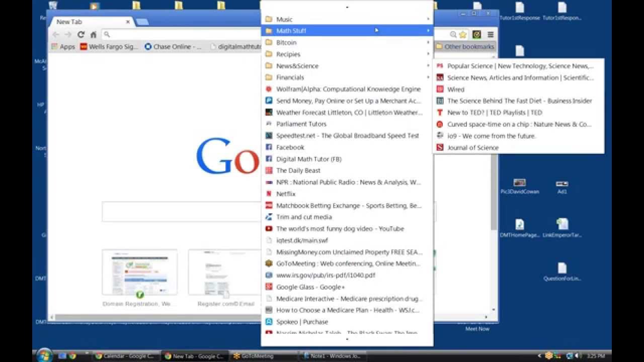Click the Scientific American Science News icon
The width and height of the screenshot is (644, 362).
440,78
